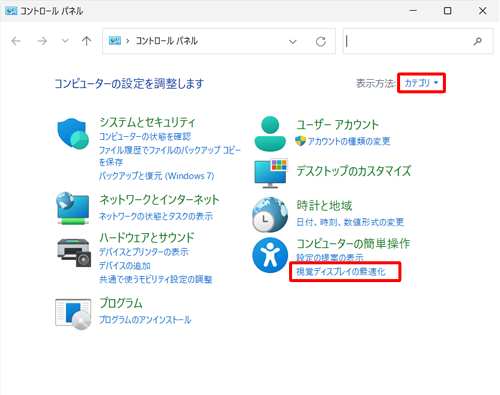Screen dimensions: 500x395
Task: Open システムとセキュリティ category heading
Action: (147, 122)
